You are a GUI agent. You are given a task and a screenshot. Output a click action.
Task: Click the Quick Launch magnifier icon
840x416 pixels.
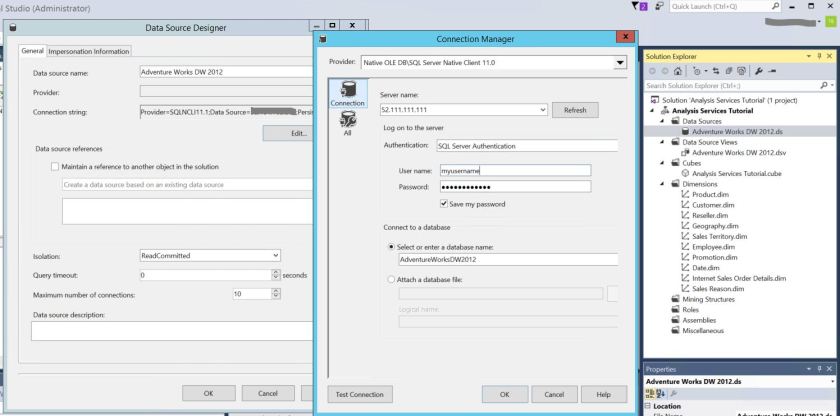tap(776, 6)
